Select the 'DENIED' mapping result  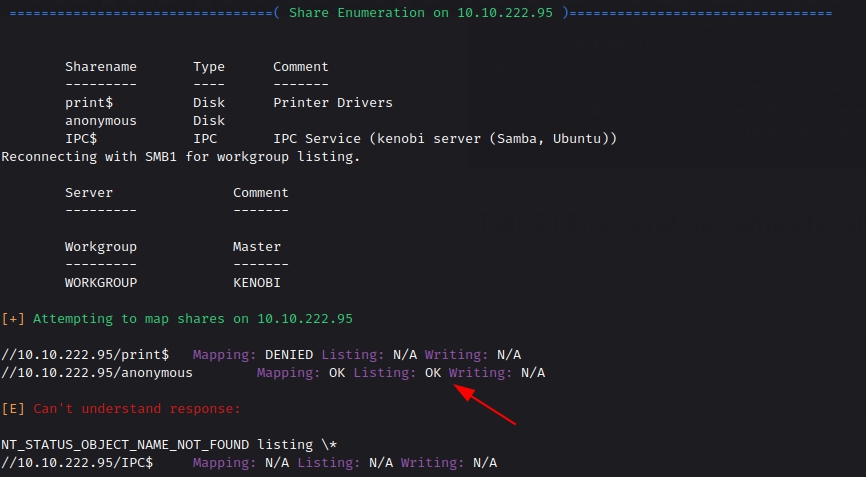pyautogui.click(x=289, y=355)
